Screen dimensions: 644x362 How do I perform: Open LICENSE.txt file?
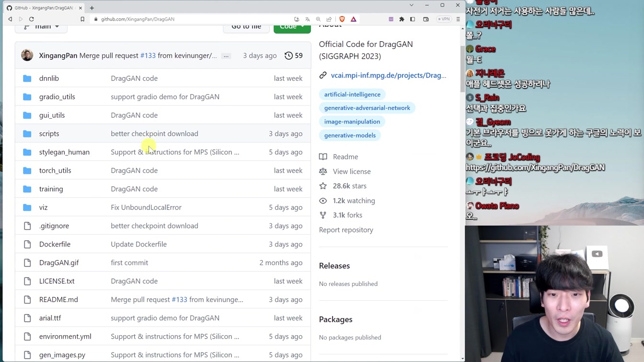click(x=57, y=281)
